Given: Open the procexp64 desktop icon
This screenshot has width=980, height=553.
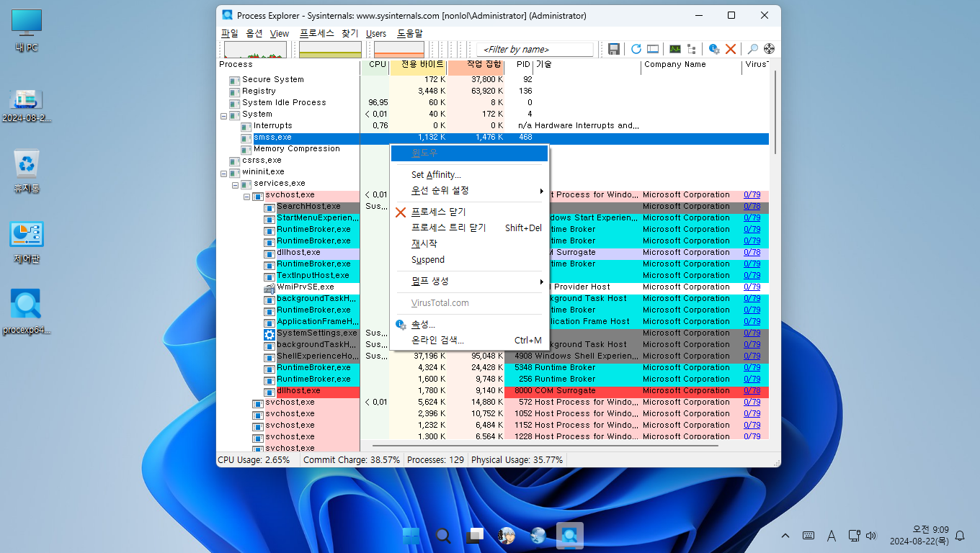Looking at the screenshot, I should coord(27,312).
